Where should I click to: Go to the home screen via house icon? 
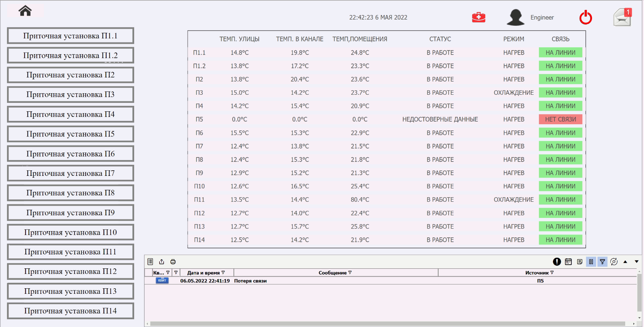[25, 11]
